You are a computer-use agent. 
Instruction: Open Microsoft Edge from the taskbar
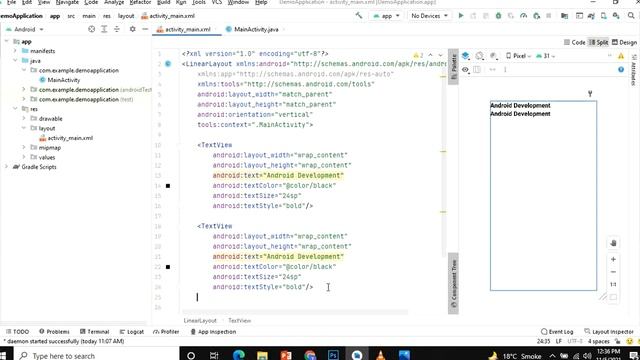point(239,355)
